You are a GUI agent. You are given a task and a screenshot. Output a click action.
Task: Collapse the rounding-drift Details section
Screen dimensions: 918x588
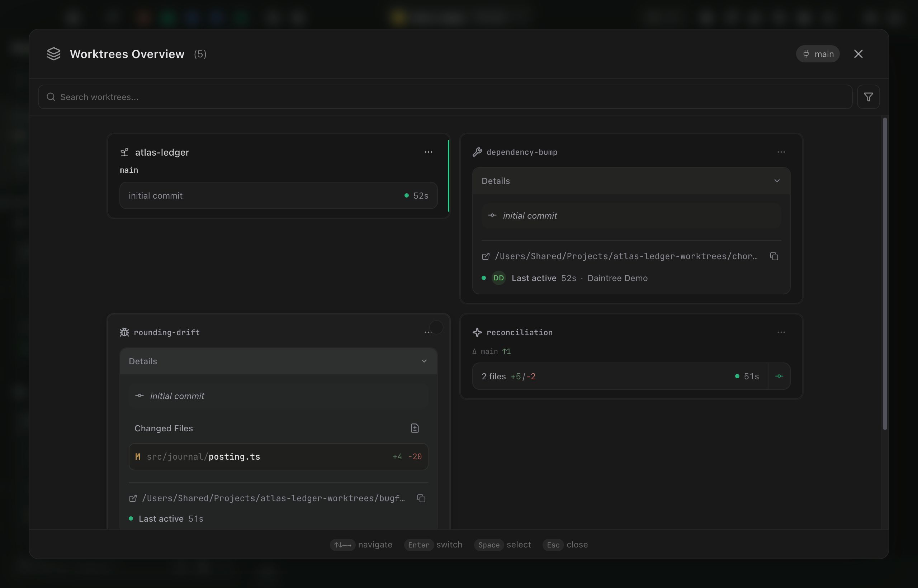click(278, 361)
